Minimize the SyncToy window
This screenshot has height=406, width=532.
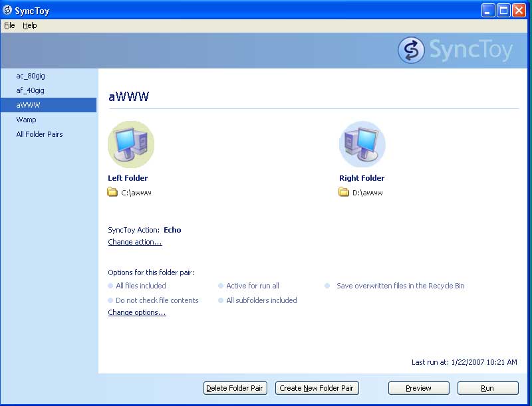(488, 11)
